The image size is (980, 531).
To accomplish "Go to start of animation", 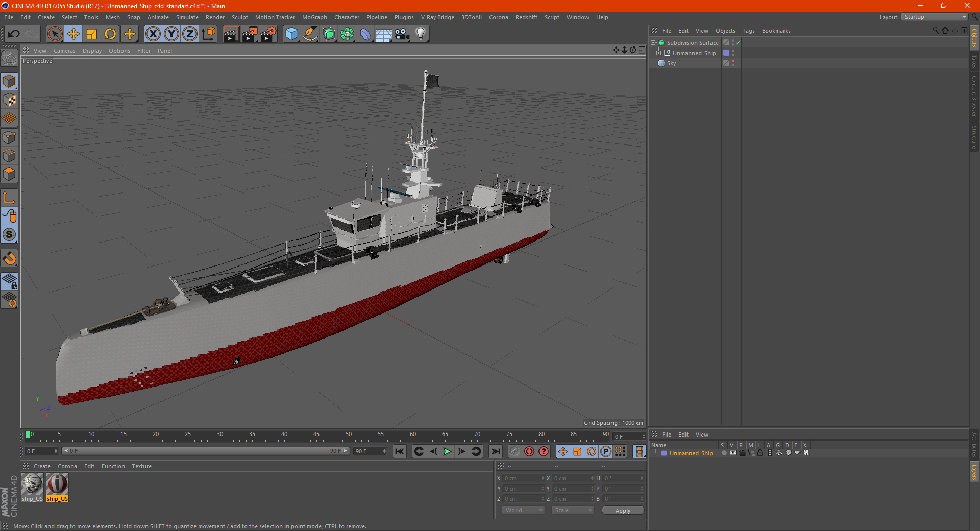I will [x=400, y=451].
